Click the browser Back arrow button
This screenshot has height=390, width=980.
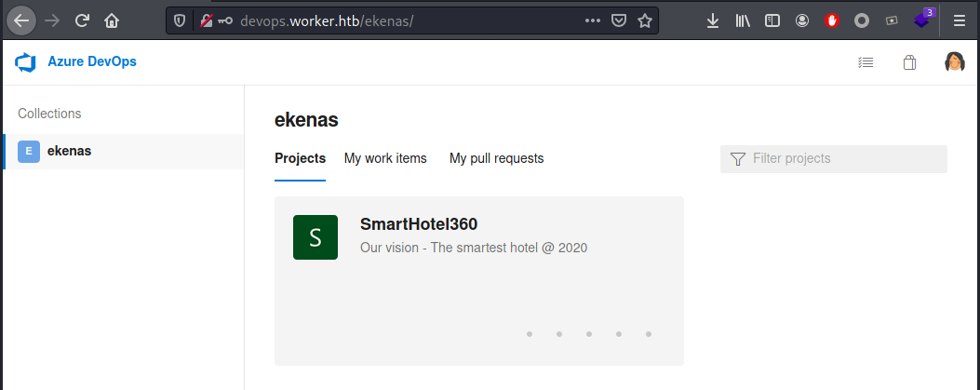(21, 20)
